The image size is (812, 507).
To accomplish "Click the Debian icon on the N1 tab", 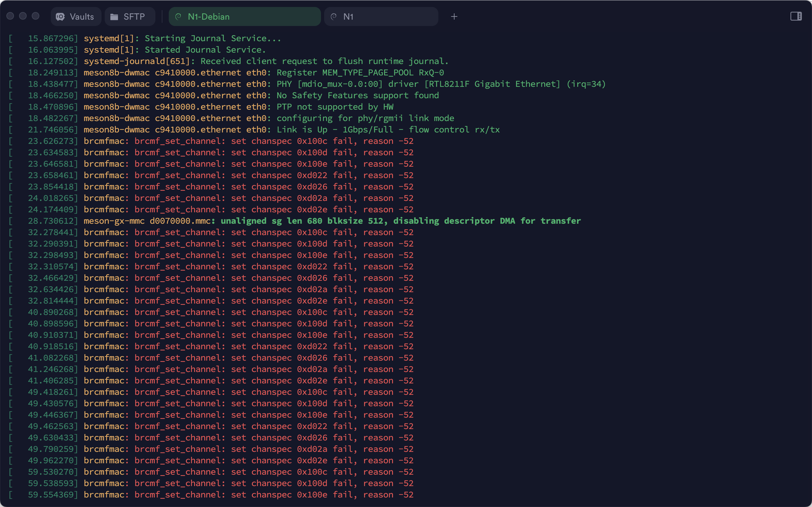I will 333,16.
